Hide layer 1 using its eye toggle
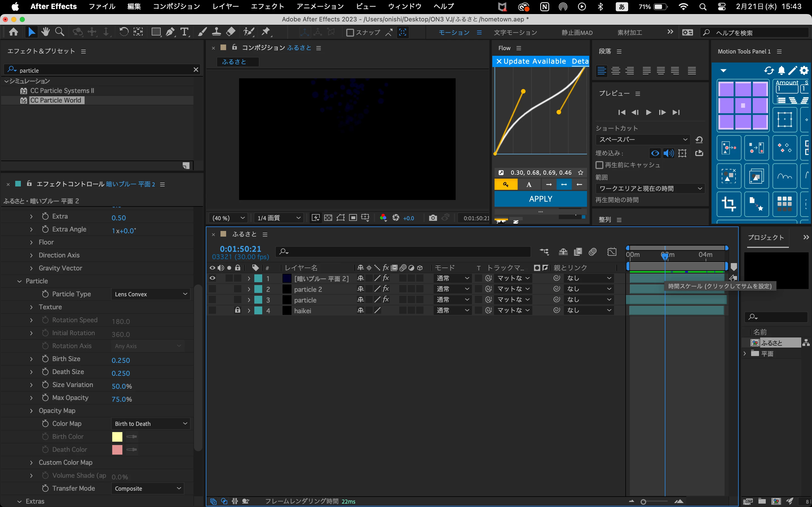812x507 pixels. click(212, 278)
